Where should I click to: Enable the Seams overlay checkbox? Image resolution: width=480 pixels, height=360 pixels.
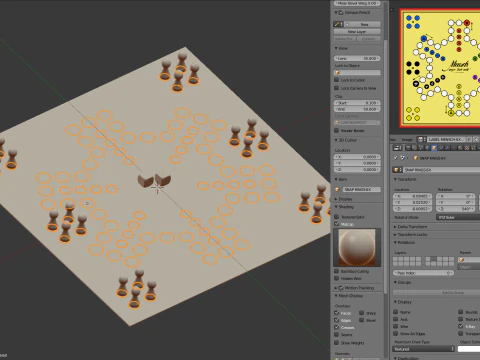tap(337, 334)
